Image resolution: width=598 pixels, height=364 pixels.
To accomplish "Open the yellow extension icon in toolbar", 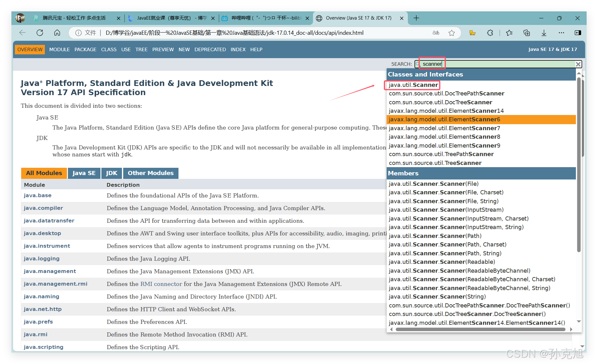I will tap(473, 33).
